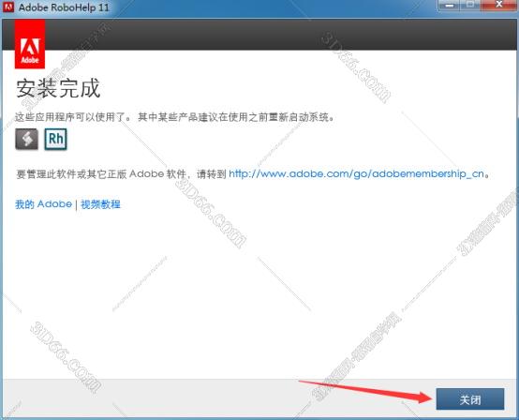
Task: Open the adobemembership_cn URL link
Action: point(357,173)
